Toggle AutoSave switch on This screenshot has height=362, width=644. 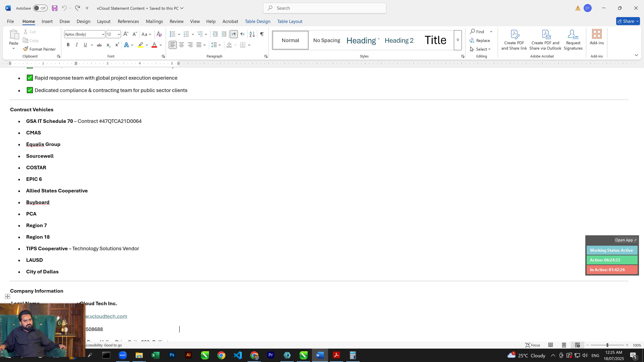(x=40, y=8)
